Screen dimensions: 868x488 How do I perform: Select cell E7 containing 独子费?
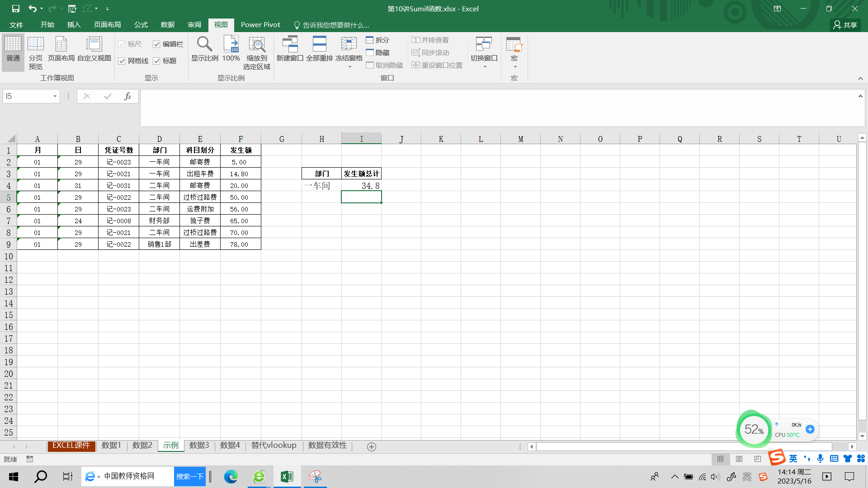[200, 221]
